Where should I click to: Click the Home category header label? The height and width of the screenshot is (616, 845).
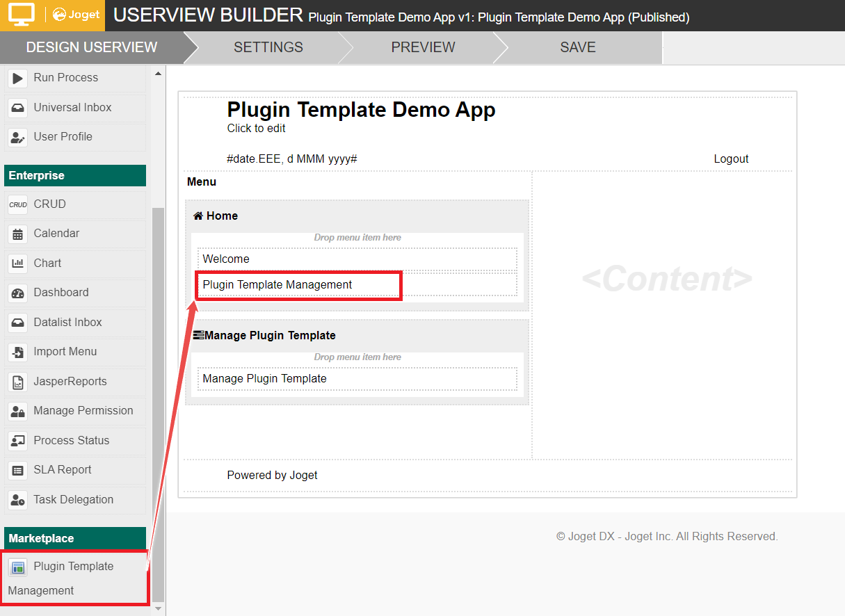(x=222, y=216)
